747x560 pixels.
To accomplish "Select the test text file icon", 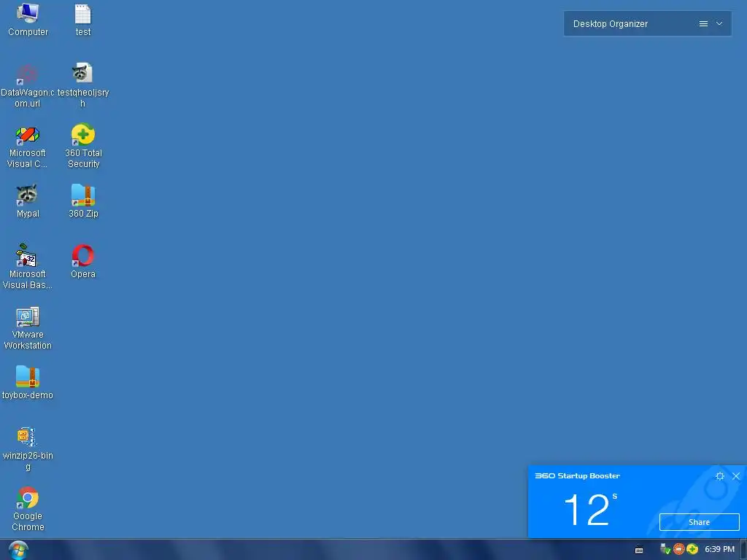I will tap(83, 20).
